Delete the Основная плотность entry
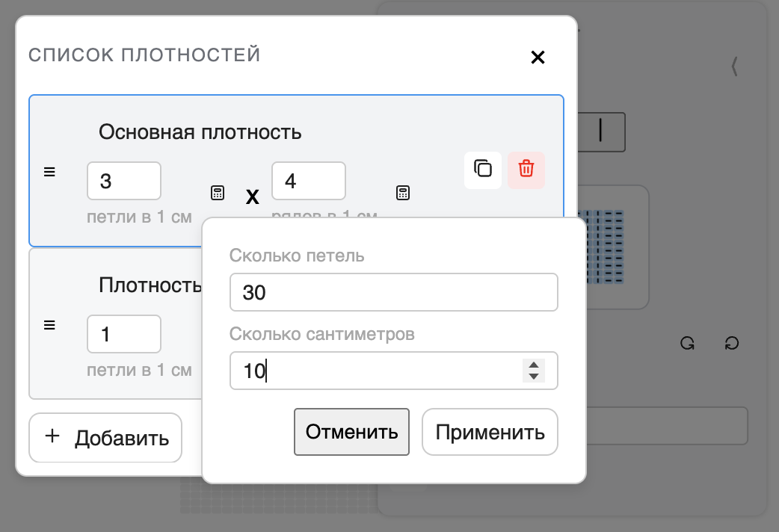Viewport: 779px width, 532px height. coord(526,170)
